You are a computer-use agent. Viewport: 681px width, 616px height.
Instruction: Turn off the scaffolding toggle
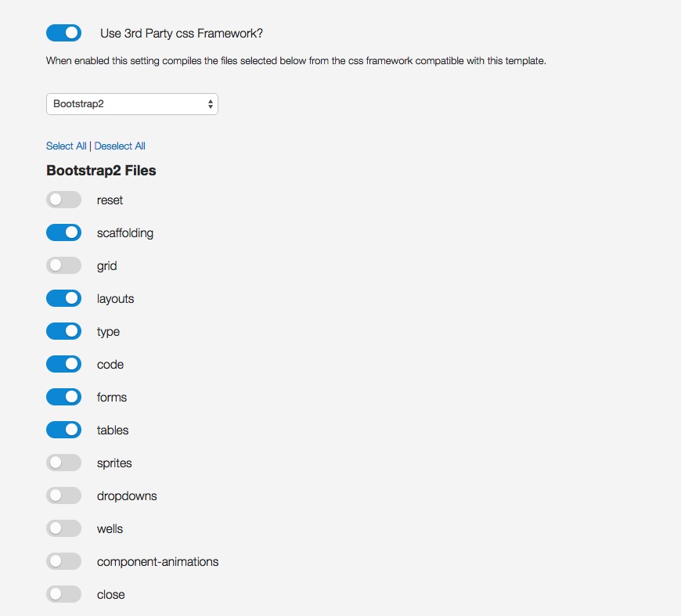(63, 233)
